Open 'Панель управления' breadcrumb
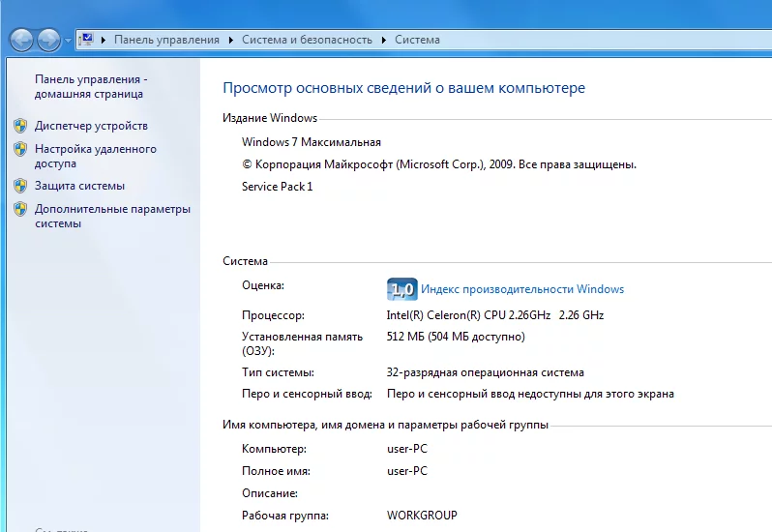This screenshot has width=772, height=532. click(167, 40)
